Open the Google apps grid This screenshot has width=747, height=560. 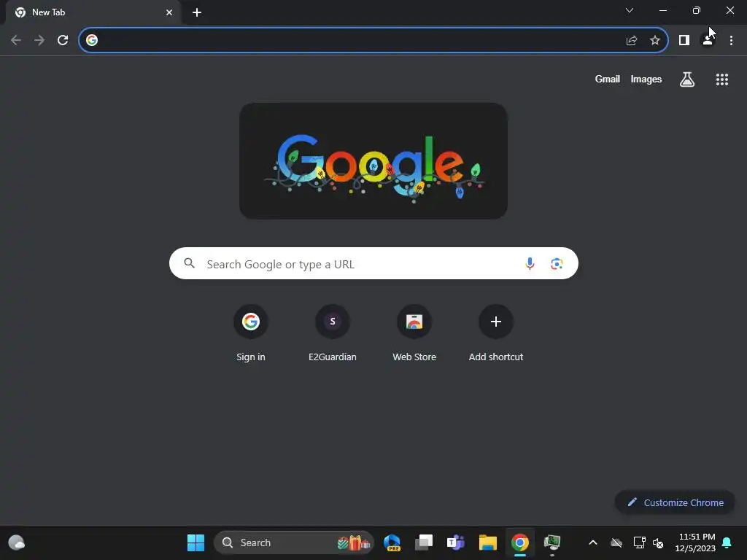click(x=721, y=79)
